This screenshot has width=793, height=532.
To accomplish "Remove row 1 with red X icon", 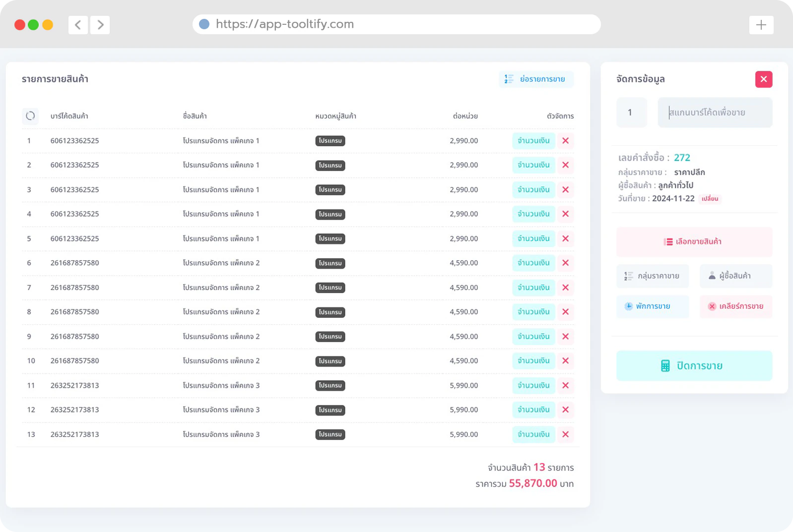I will pos(565,141).
